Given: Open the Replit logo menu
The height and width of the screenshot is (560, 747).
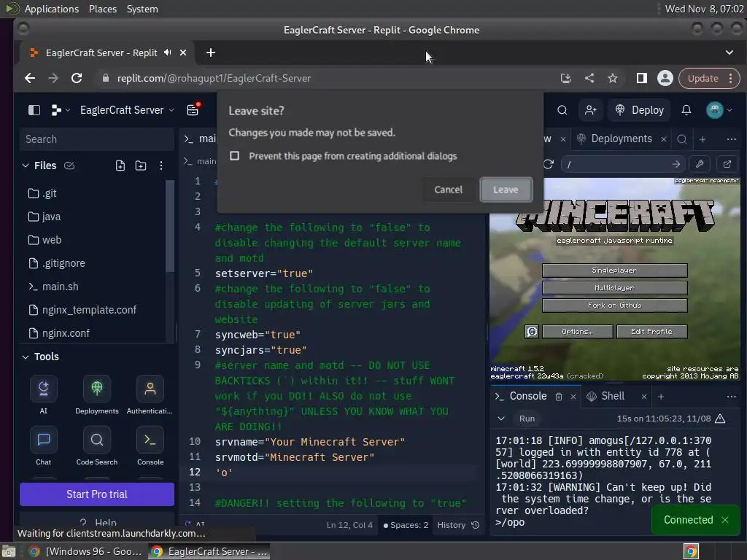Looking at the screenshot, I should pyautogui.click(x=60, y=110).
